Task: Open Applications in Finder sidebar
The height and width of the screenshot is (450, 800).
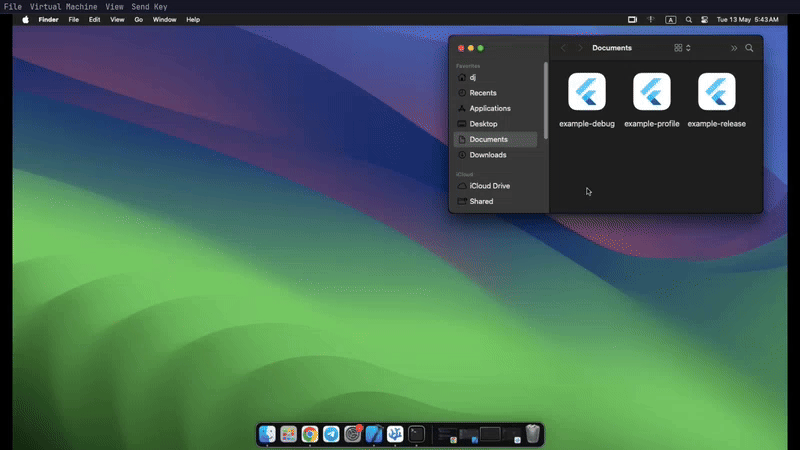Action: point(495,108)
